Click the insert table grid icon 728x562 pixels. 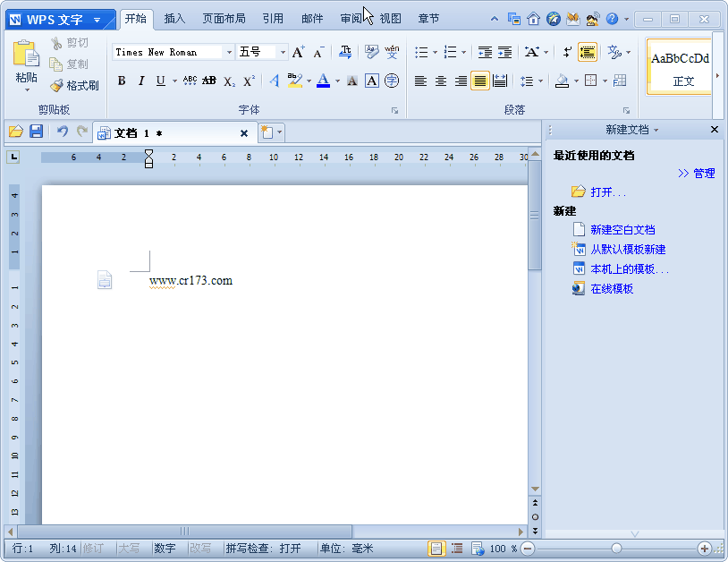tap(620, 81)
